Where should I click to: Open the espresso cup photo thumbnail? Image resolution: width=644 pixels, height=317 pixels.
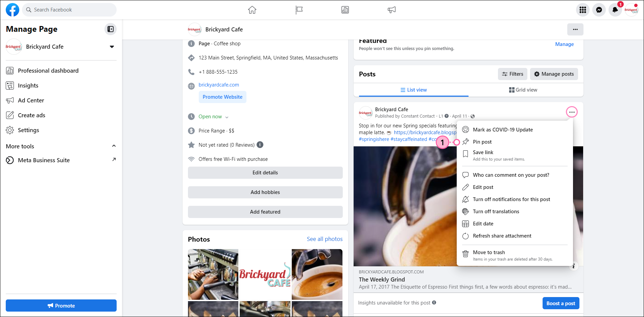317,274
